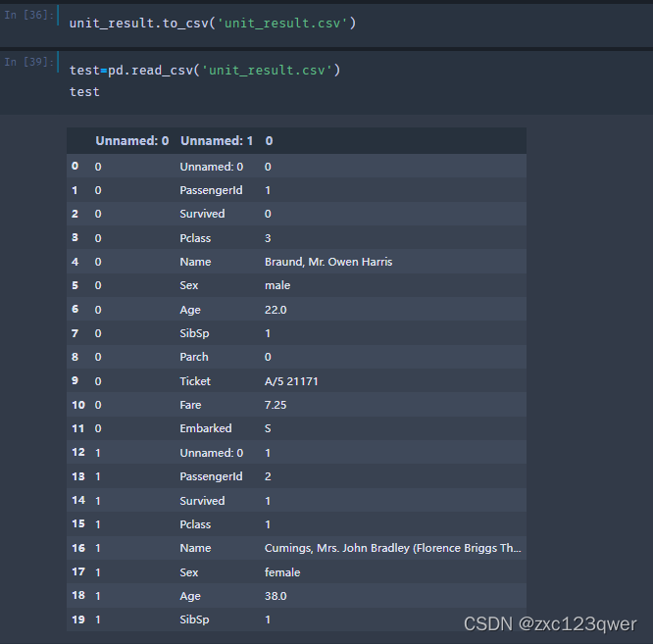The width and height of the screenshot is (653, 644).
Task: Click the '7.25' fare value
Action: (x=276, y=405)
